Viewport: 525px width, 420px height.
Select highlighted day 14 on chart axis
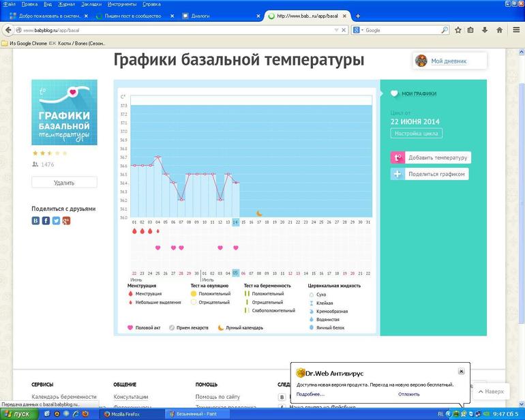click(x=236, y=222)
